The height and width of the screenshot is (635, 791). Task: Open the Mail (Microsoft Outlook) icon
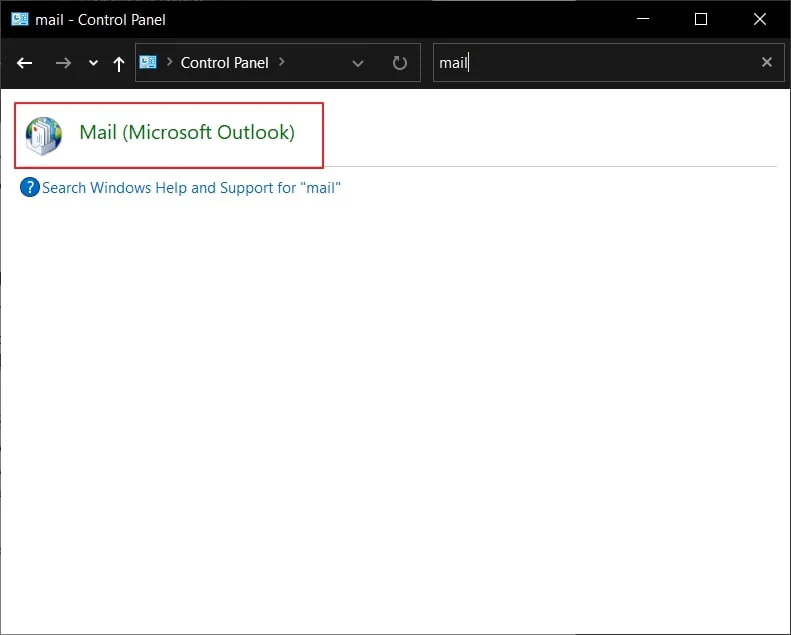point(44,135)
